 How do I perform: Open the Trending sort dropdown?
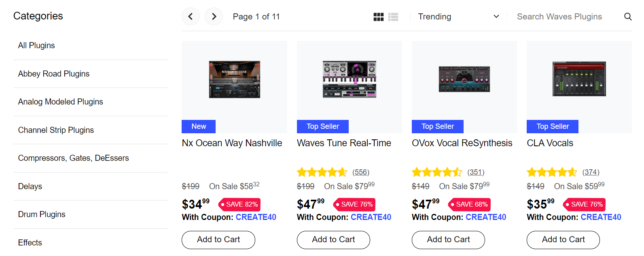coord(458,17)
